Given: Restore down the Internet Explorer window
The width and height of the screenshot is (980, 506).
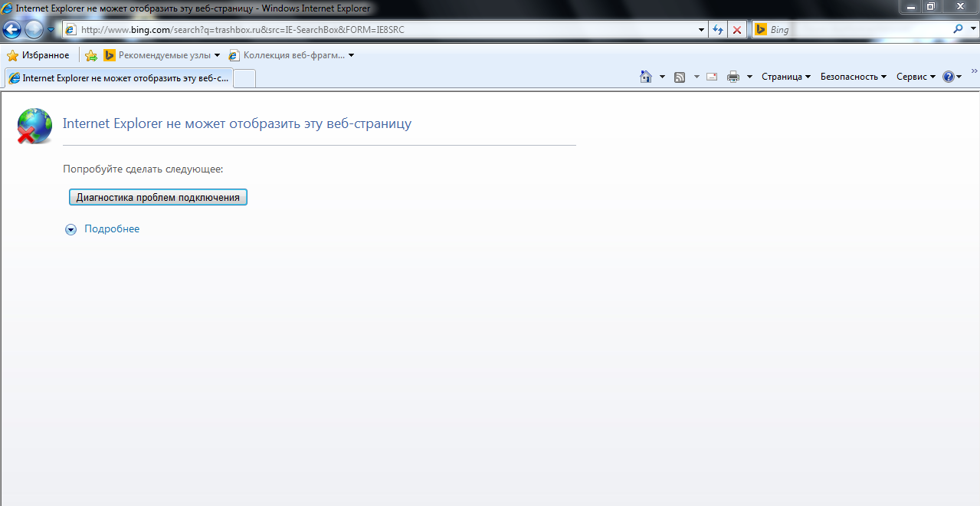Looking at the screenshot, I should click(x=932, y=6).
